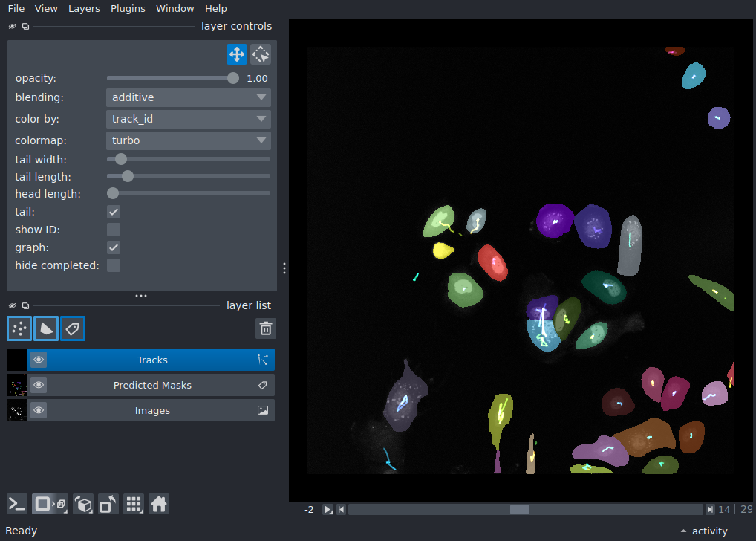Click the opacity slider handle
This screenshot has height=541, width=756.
233,78
